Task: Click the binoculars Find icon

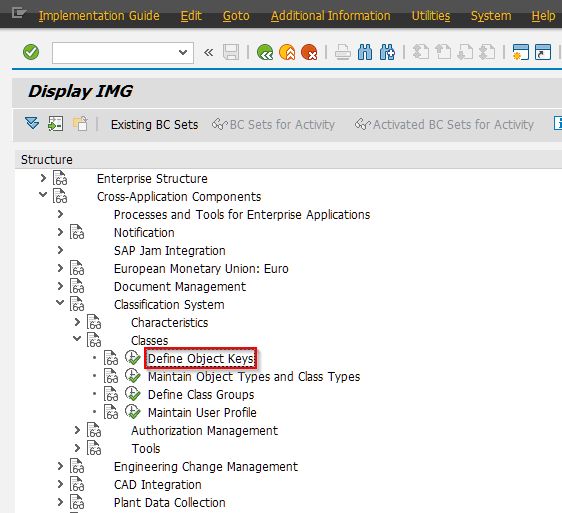Action: coord(365,52)
